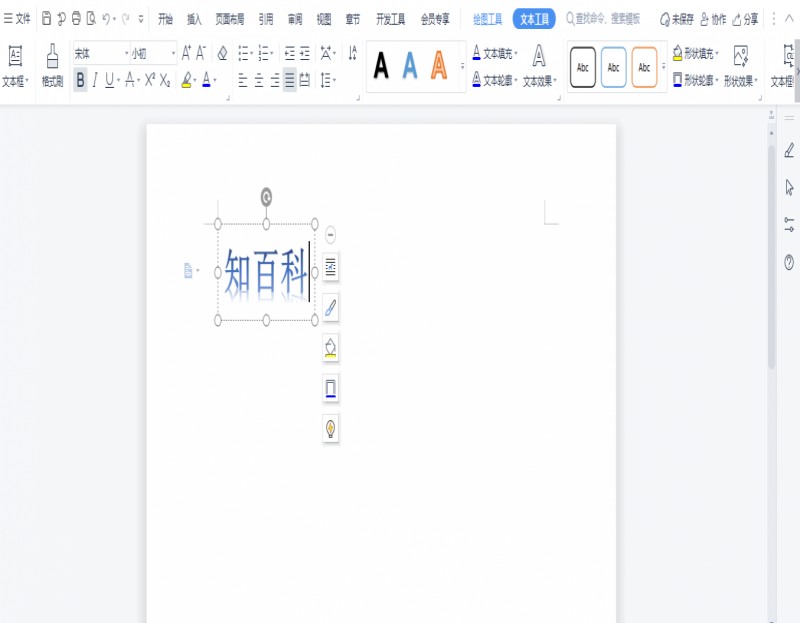Apply the blue A WordArt style
This screenshot has height=623, width=800.
pyautogui.click(x=410, y=66)
